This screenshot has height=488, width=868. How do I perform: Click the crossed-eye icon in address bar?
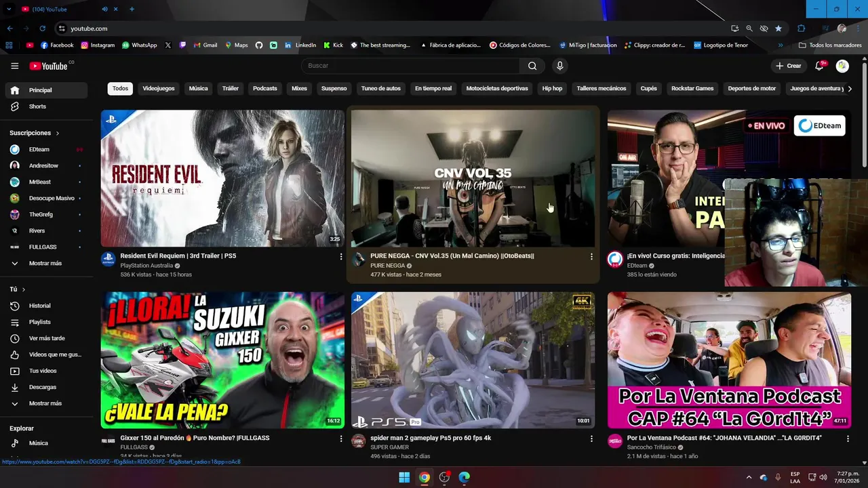tap(764, 28)
